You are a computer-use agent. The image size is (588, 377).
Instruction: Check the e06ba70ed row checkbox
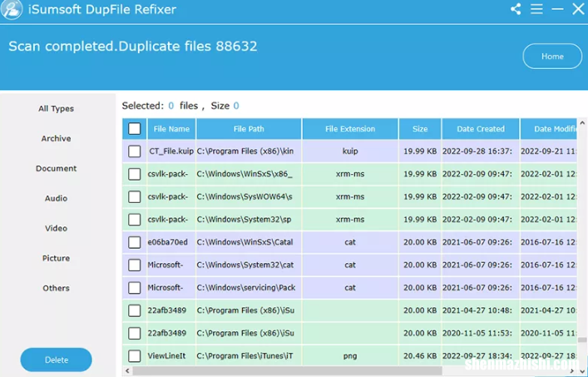[x=134, y=242]
